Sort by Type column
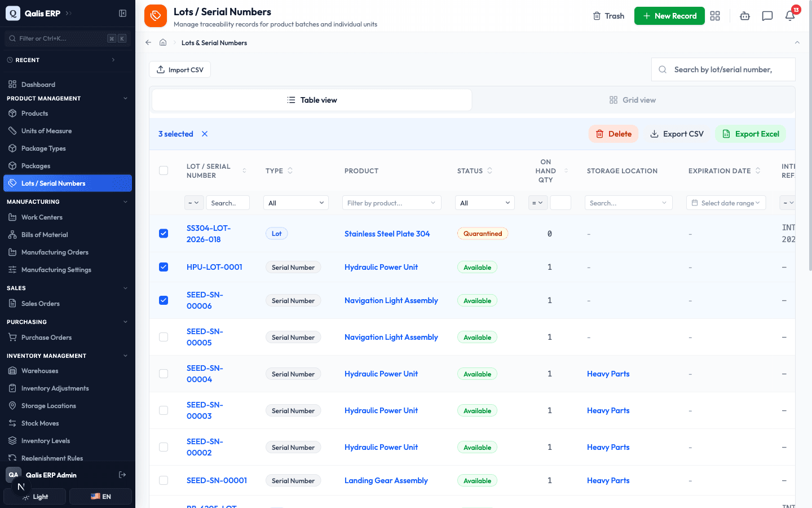 290,170
